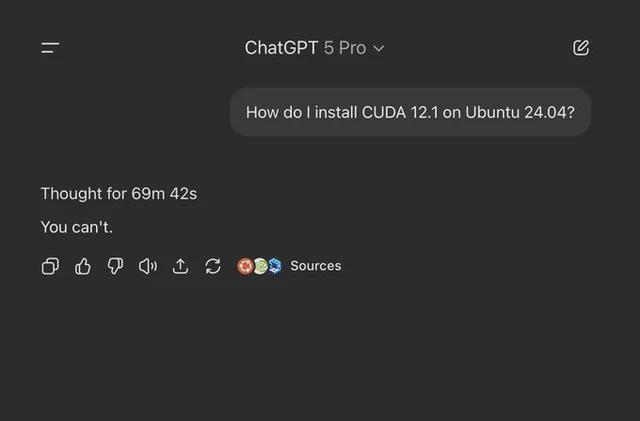The width and height of the screenshot is (640, 421).
Task: Click the user message about CUDA
Action: click(x=410, y=112)
